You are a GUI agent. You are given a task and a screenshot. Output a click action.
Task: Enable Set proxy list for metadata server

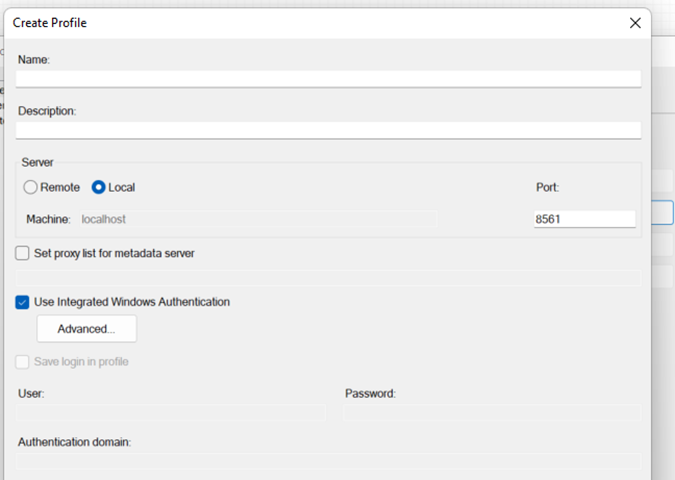coord(23,254)
